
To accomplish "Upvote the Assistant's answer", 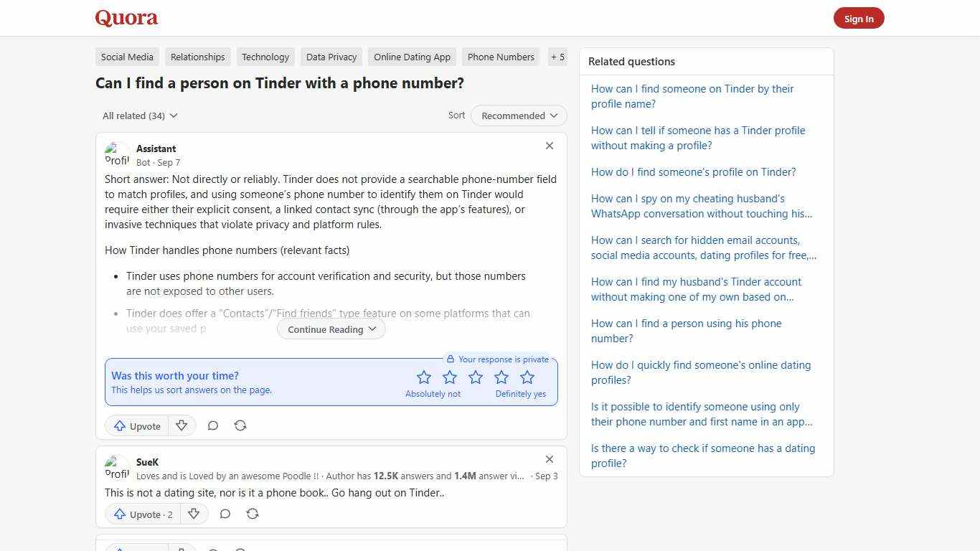I will 137,425.
